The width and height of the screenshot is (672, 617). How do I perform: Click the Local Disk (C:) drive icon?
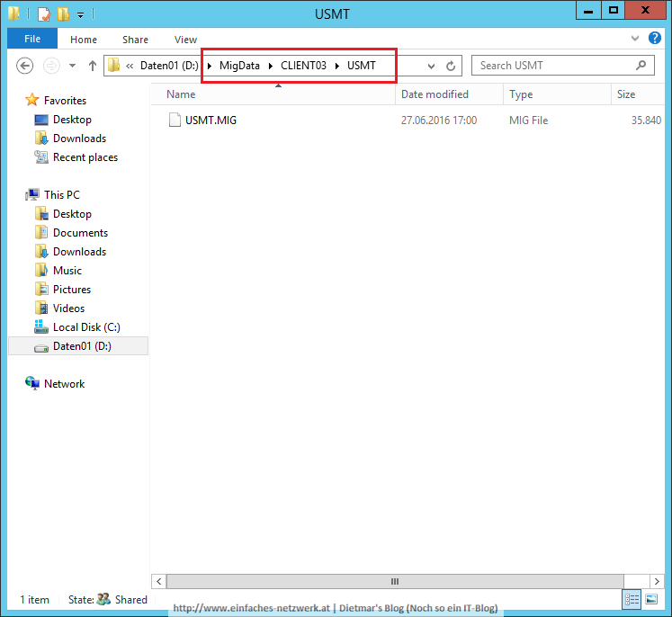coord(41,326)
